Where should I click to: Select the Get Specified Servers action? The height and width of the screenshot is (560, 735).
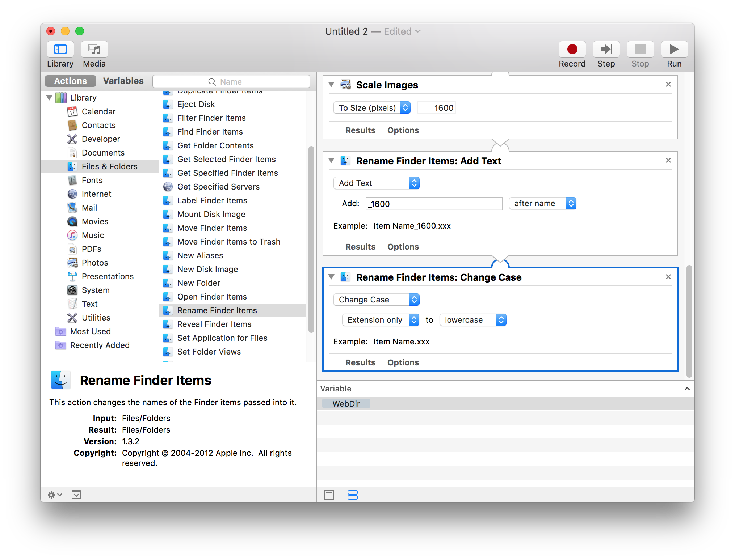[x=232, y=187]
